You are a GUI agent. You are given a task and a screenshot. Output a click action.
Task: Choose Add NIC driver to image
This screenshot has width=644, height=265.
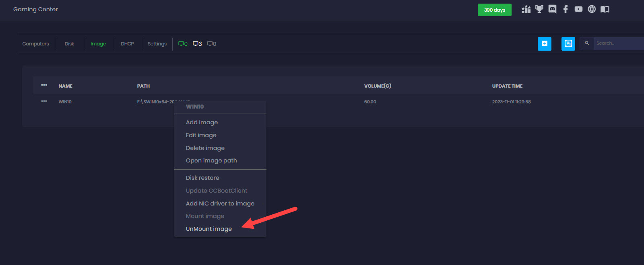click(x=220, y=203)
